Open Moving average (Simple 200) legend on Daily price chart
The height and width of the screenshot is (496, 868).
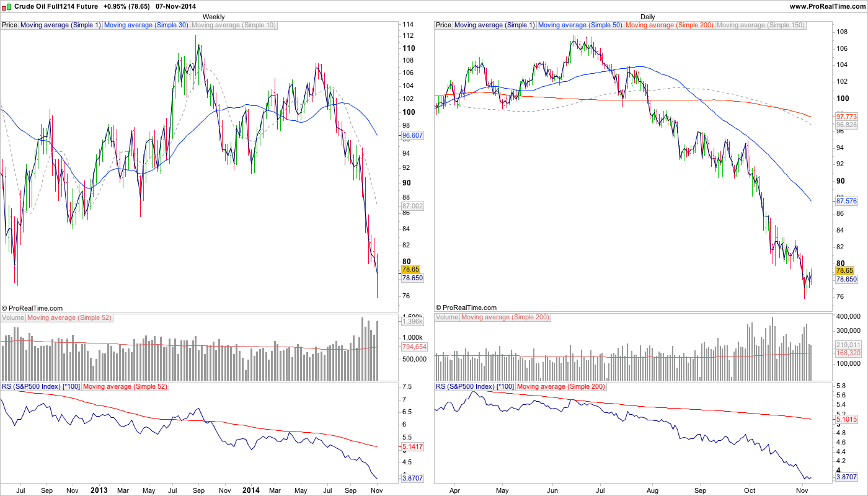[670, 25]
